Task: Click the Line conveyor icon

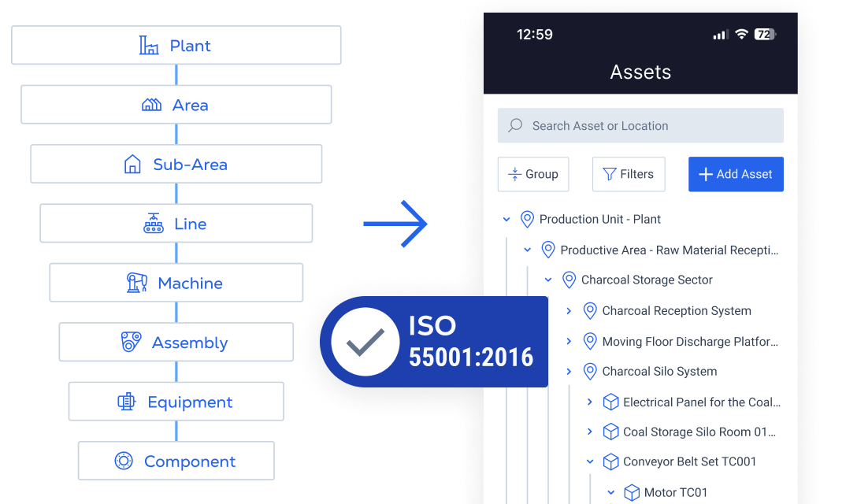Action: pos(154,224)
